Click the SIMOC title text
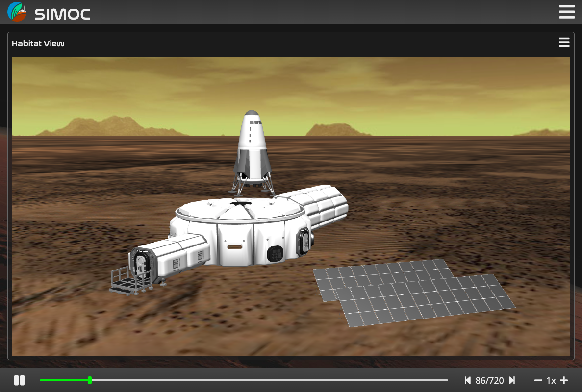This screenshot has width=582, height=392. coord(62,14)
